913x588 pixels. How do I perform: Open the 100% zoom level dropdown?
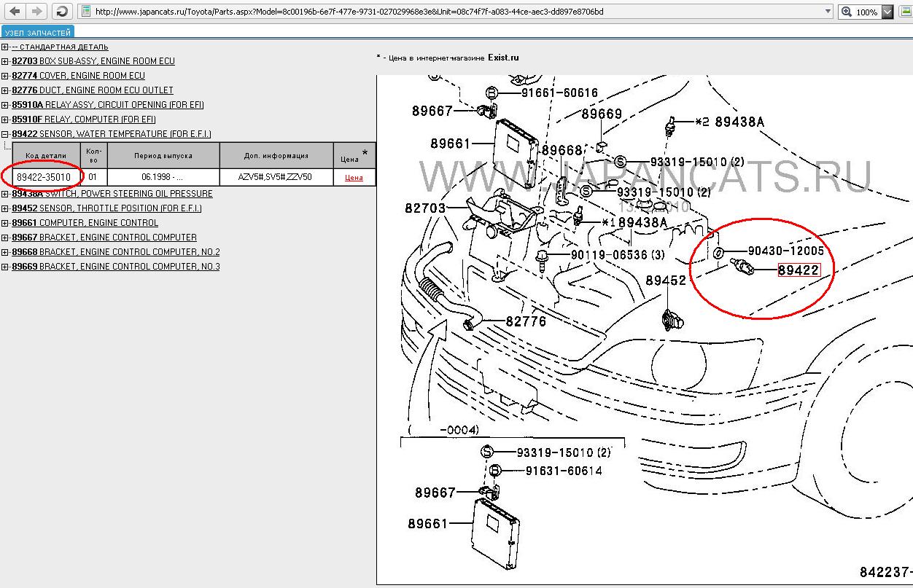tap(887, 12)
